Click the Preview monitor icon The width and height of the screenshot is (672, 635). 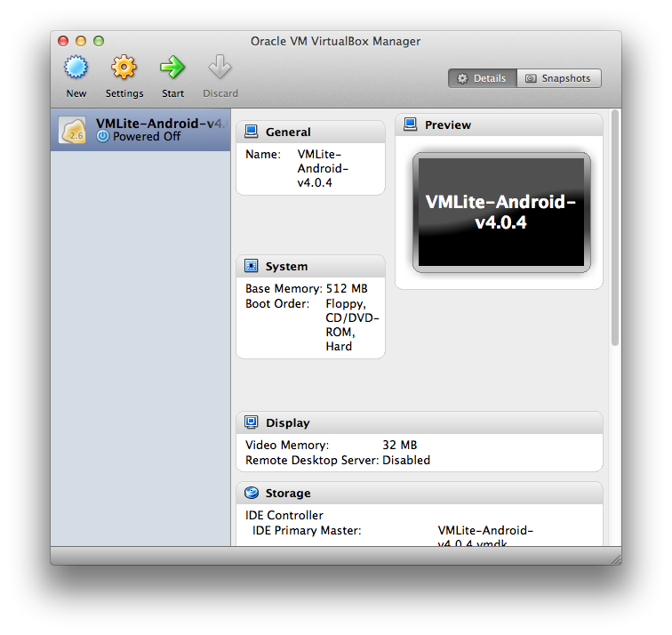pyautogui.click(x=410, y=125)
